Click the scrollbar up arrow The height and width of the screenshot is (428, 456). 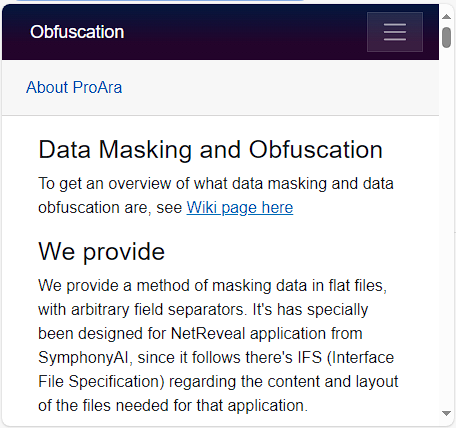[446, 17]
